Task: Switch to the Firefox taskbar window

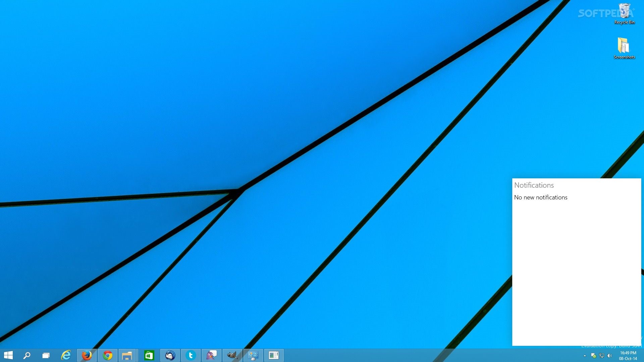Action: click(87, 355)
